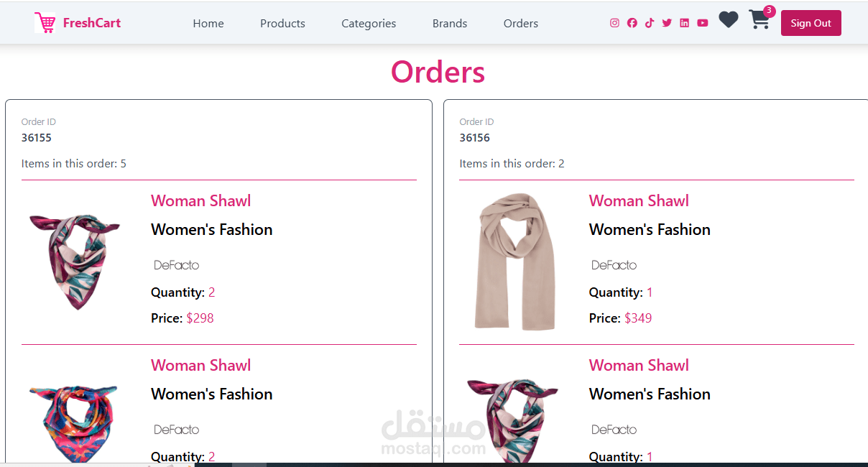Viewport: 868px width, 467px height.
Task: Click the FreshCart brand name link
Action: coord(92,23)
